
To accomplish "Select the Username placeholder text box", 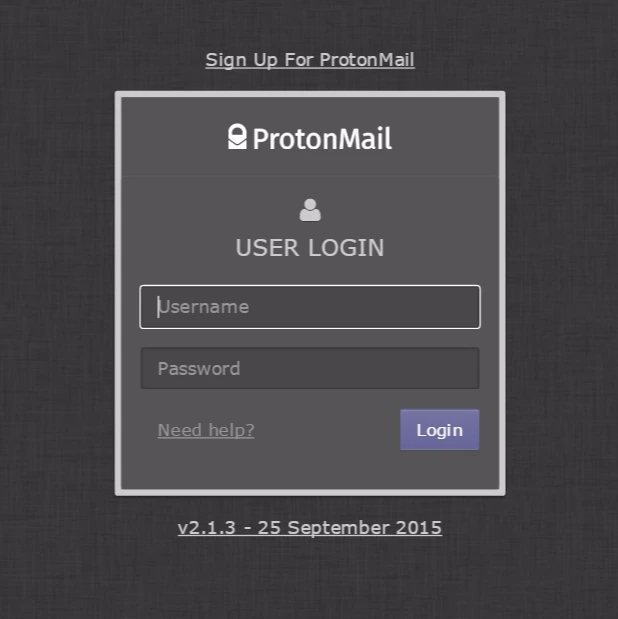I will pyautogui.click(x=310, y=307).
